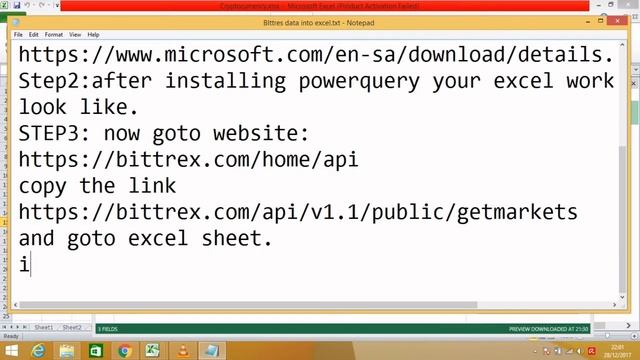This screenshot has width=640, height=360.
Task: Launch Internet Explorer from the taskbar
Action: coord(38,351)
